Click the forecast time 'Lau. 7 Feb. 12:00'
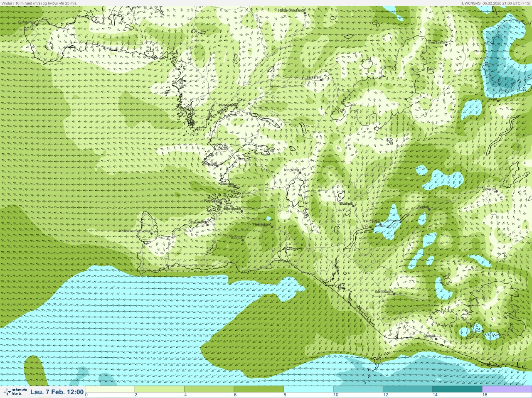The height and width of the screenshot is (398, 532). point(57,392)
